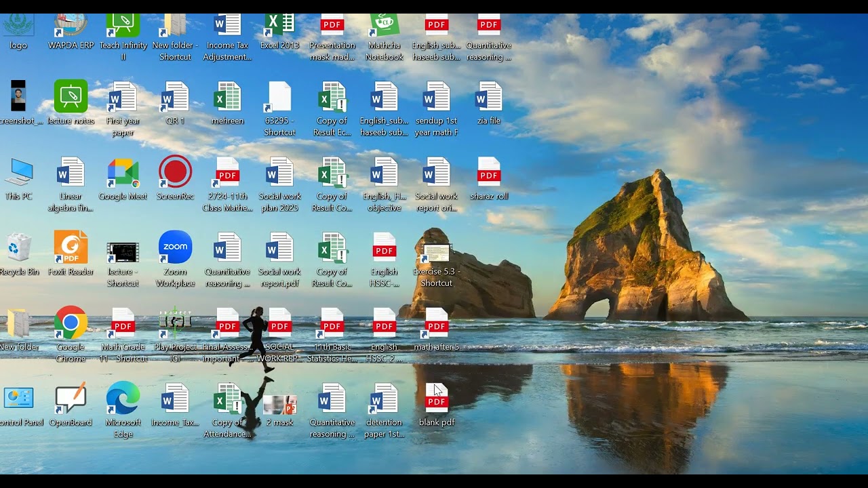Launch the WAPDA ERP shortcut
Image resolution: width=868 pixels, height=488 pixels.
71,31
